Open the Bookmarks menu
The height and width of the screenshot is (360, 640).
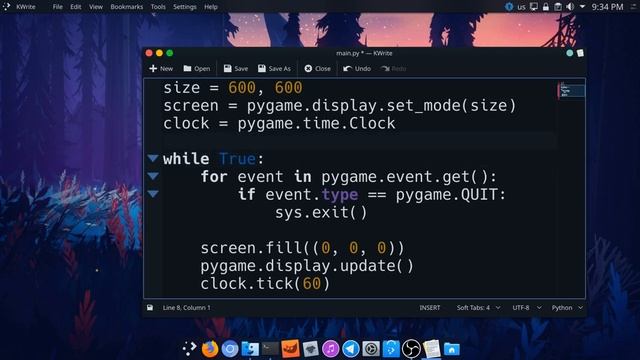coord(127,7)
